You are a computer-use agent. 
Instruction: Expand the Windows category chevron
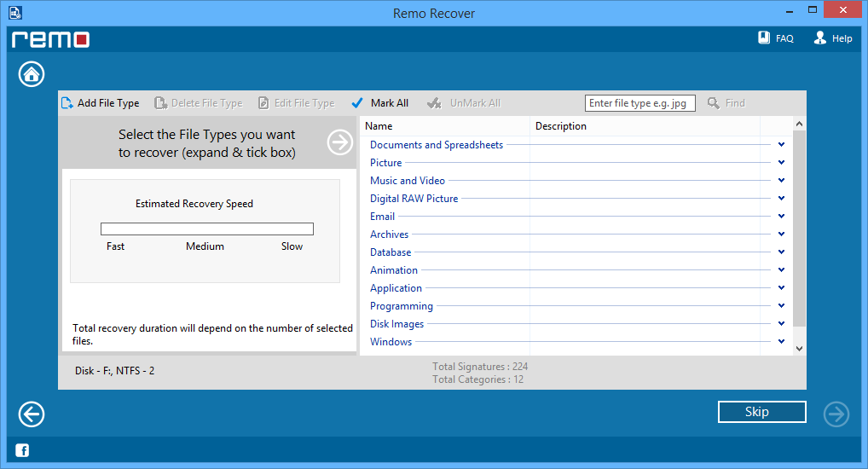coord(781,341)
